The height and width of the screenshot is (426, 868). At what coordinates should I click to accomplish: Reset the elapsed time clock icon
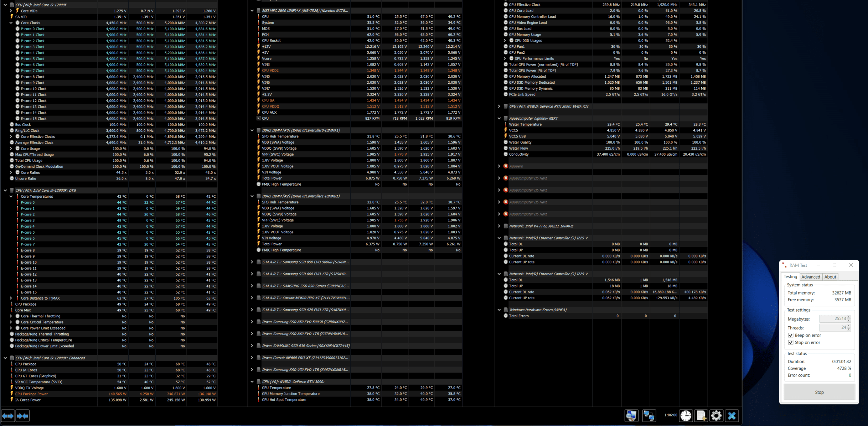pos(686,416)
